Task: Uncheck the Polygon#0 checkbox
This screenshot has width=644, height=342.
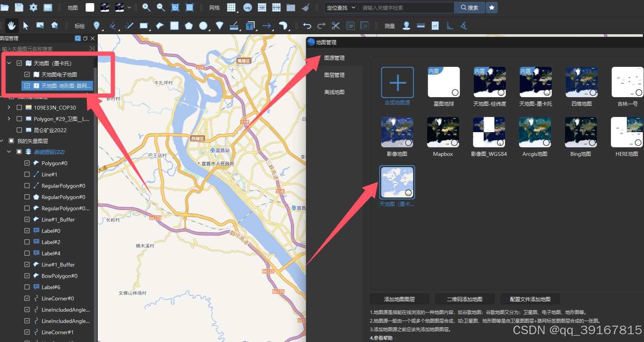Action: tap(27, 163)
